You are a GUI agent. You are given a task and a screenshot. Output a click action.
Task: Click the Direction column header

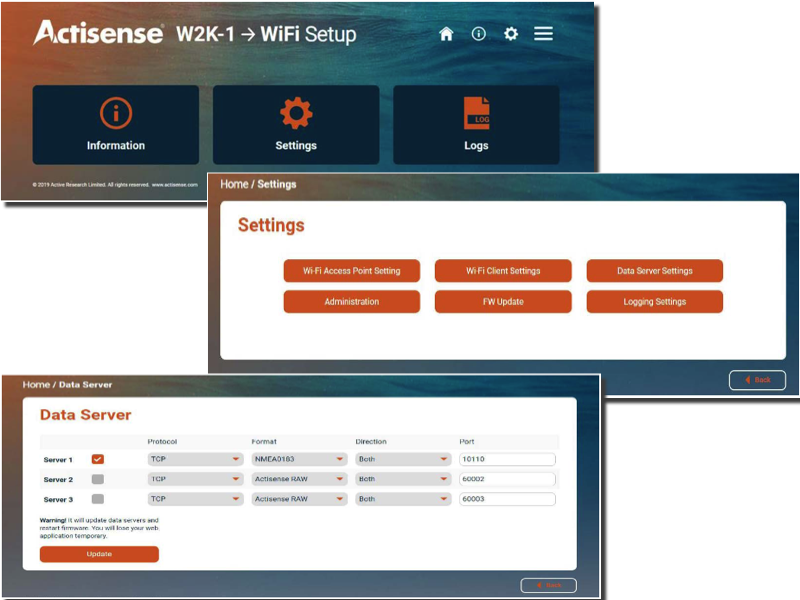[x=371, y=441]
